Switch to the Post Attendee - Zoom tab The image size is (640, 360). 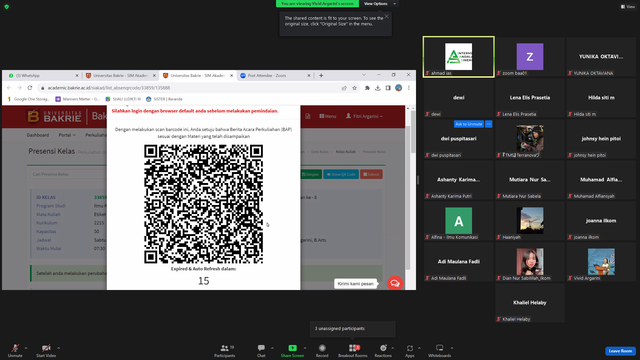point(276,76)
